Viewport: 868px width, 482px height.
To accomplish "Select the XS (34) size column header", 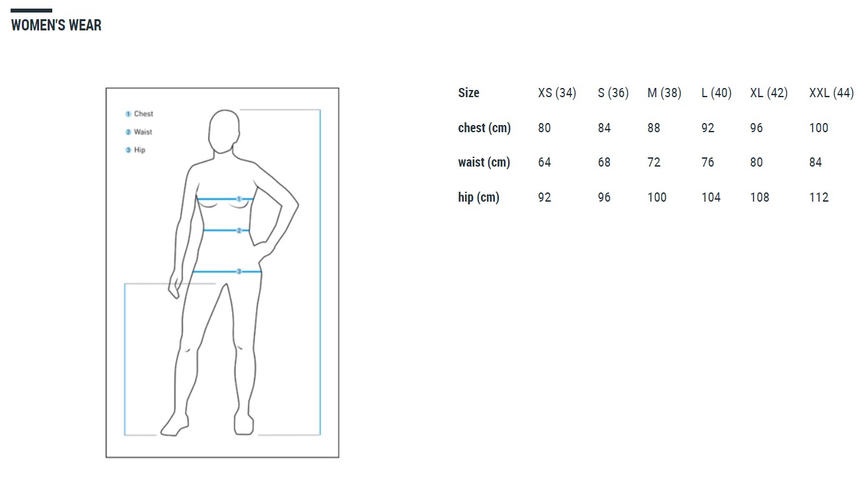I will pos(556,93).
